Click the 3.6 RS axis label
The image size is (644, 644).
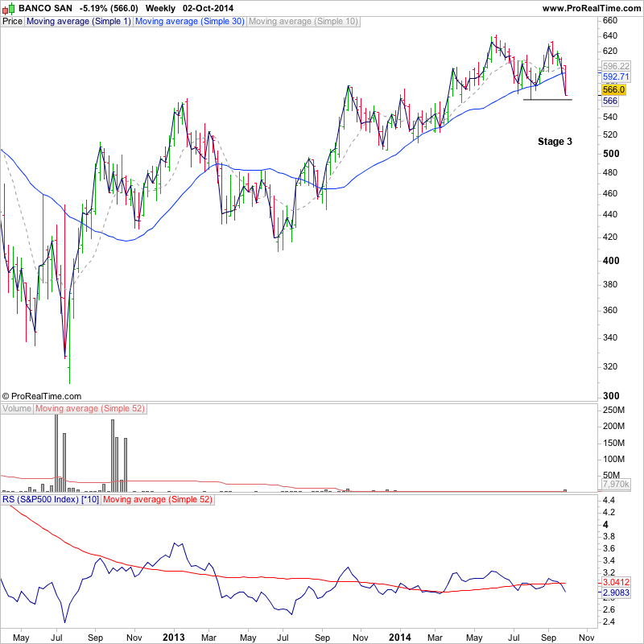(x=609, y=549)
